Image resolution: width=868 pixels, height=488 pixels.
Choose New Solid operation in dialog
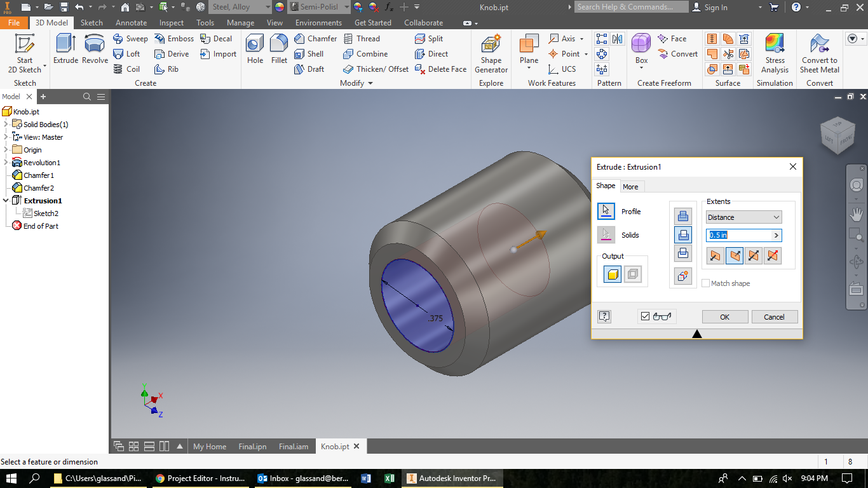pyautogui.click(x=683, y=276)
